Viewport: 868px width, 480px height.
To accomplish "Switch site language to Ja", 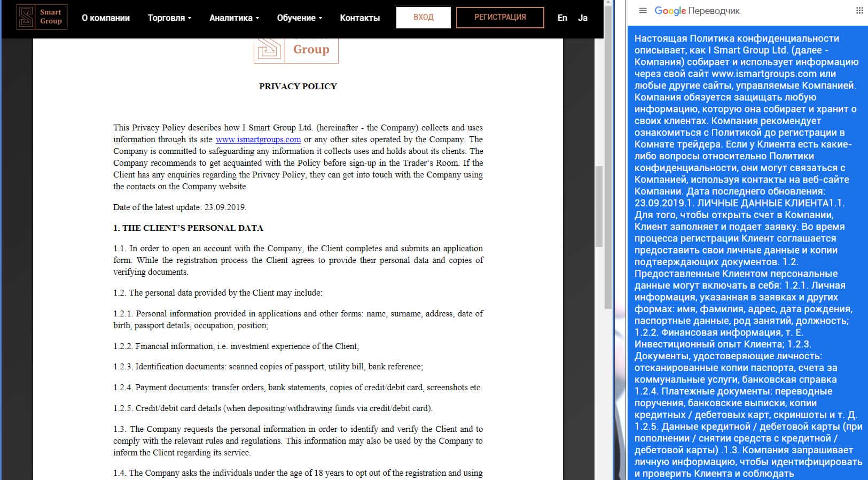I will click(583, 18).
